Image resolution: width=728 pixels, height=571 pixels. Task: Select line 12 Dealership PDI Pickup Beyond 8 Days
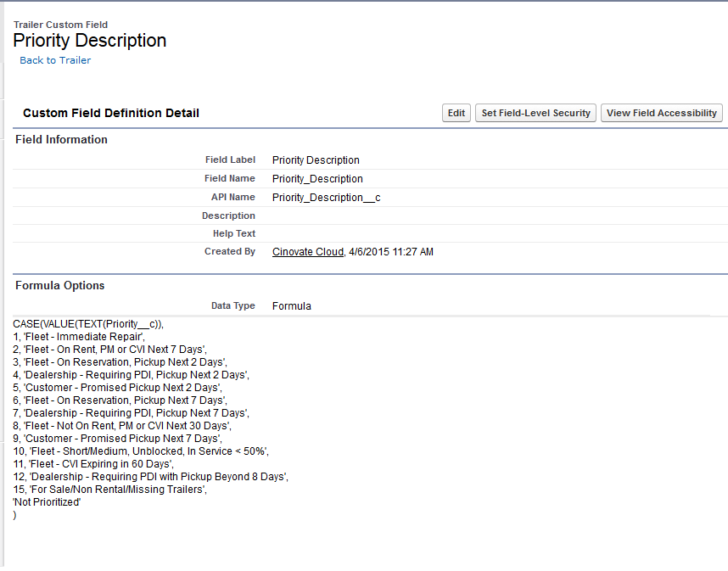pos(151,477)
